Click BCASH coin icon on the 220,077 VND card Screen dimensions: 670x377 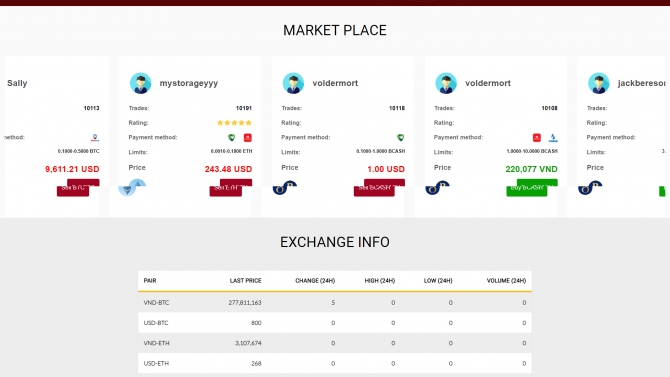coord(438,188)
